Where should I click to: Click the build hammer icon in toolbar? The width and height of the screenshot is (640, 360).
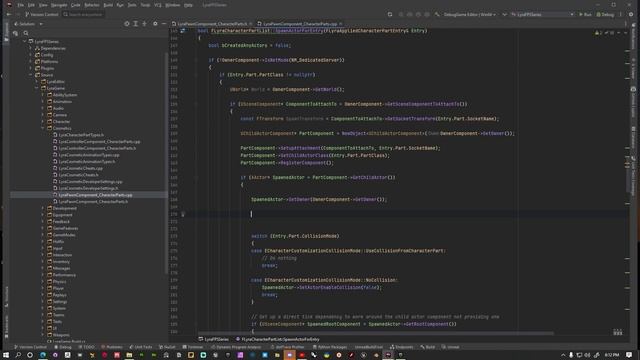click(437, 14)
